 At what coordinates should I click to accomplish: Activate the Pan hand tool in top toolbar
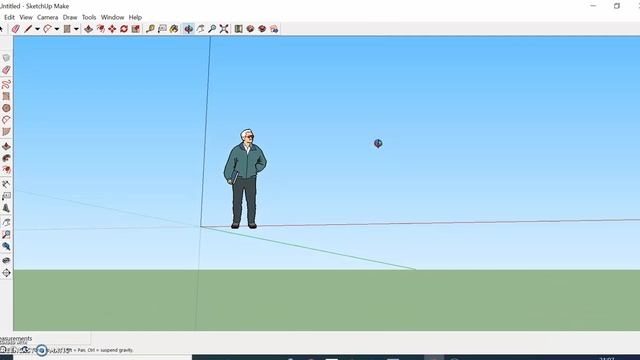(x=200, y=29)
